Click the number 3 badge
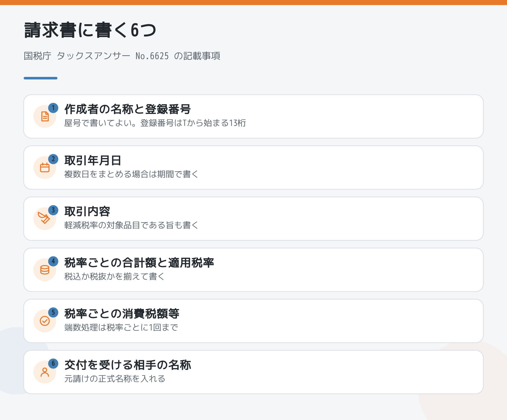Screen dimensions: 507x420 [x=53, y=210]
